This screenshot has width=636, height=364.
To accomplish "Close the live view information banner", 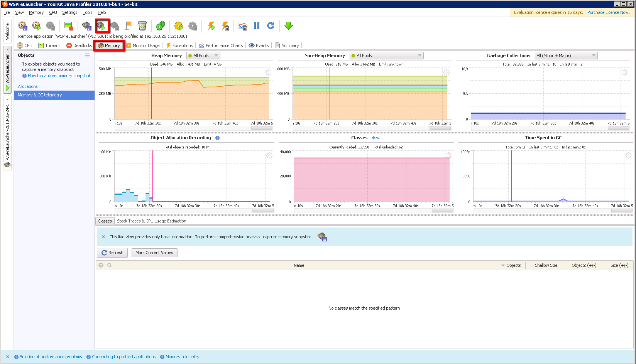I will [103, 237].
